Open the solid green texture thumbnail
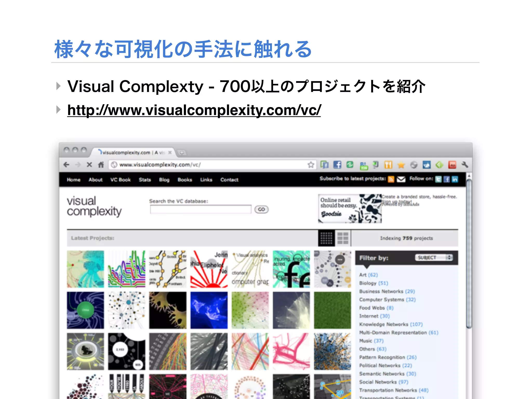 pos(332,310)
